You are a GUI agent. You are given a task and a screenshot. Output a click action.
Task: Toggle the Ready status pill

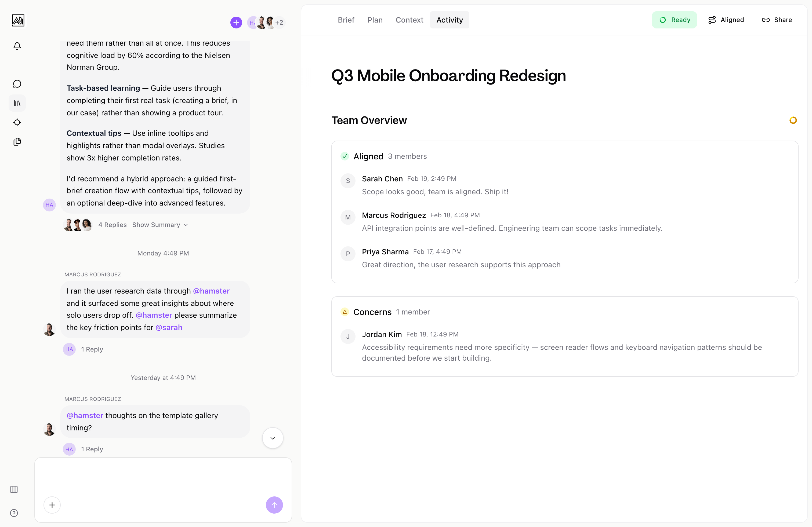coord(674,20)
